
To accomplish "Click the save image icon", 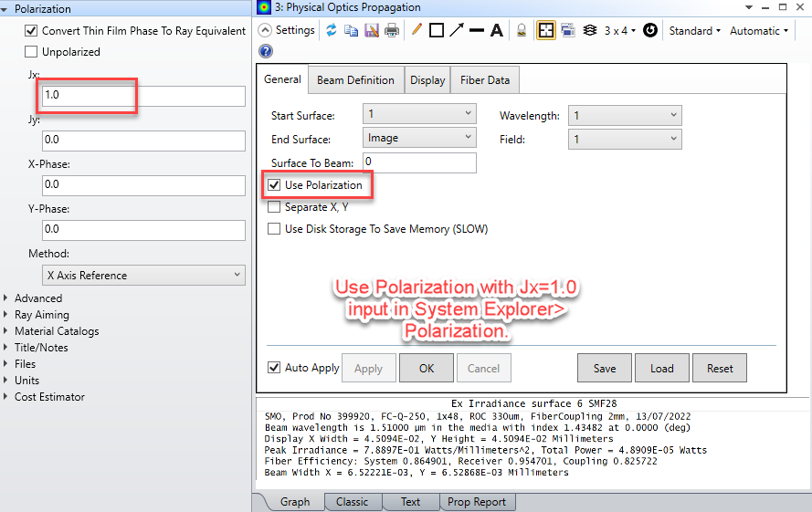I will (x=372, y=30).
